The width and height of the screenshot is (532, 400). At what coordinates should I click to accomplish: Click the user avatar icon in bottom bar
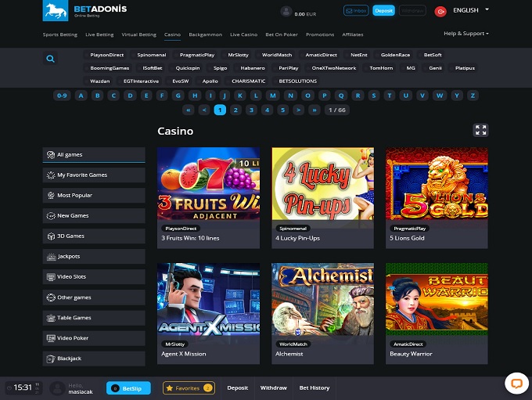click(x=57, y=388)
